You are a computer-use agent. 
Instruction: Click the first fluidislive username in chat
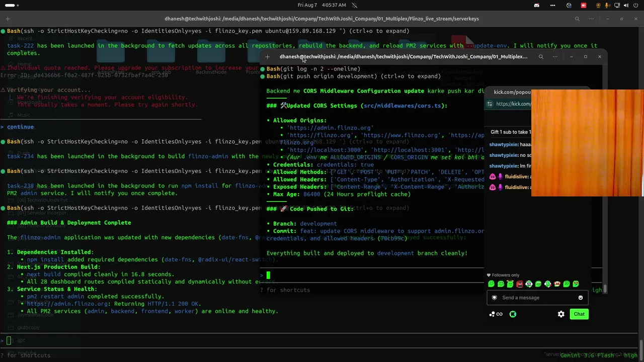(516, 176)
